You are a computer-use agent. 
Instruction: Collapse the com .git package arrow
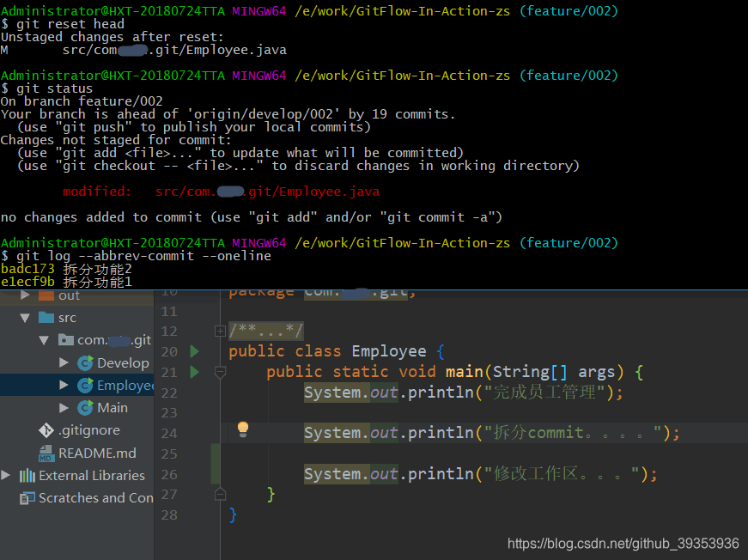tap(44, 340)
